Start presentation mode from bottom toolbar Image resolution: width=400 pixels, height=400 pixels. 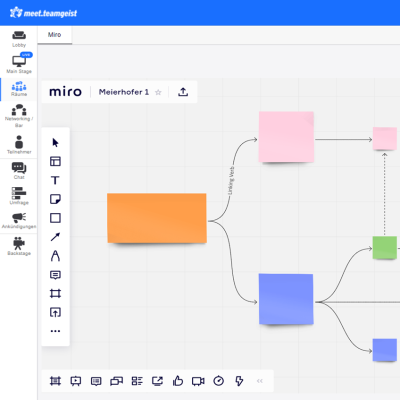pyautogui.click(x=76, y=381)
